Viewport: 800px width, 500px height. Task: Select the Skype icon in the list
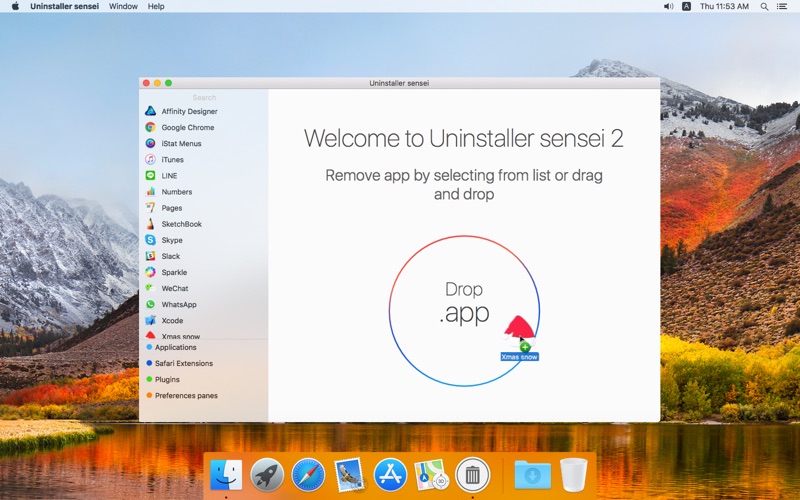(x=150, y=240)
